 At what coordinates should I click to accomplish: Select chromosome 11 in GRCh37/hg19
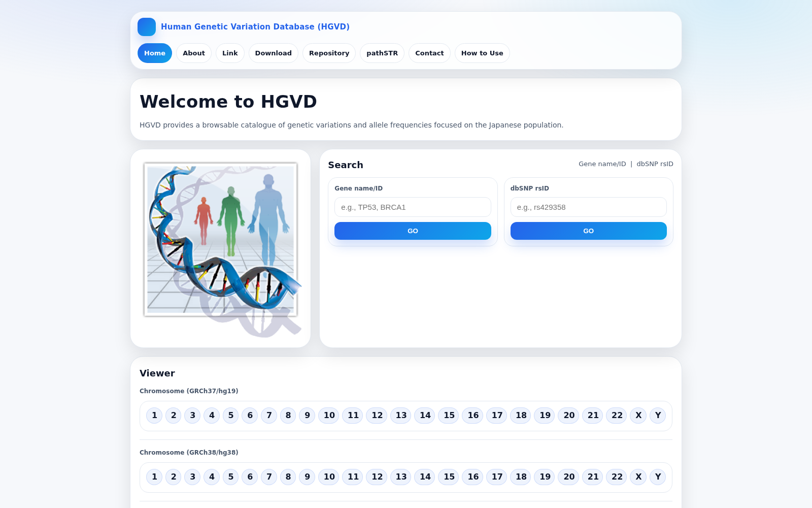click(x=353, y=416)
